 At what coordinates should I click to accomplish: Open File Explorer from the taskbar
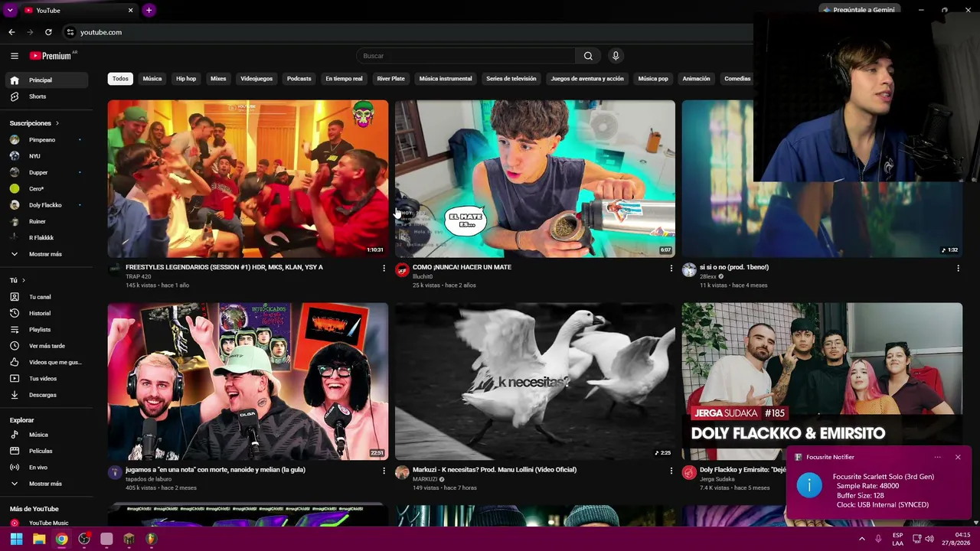39,539
